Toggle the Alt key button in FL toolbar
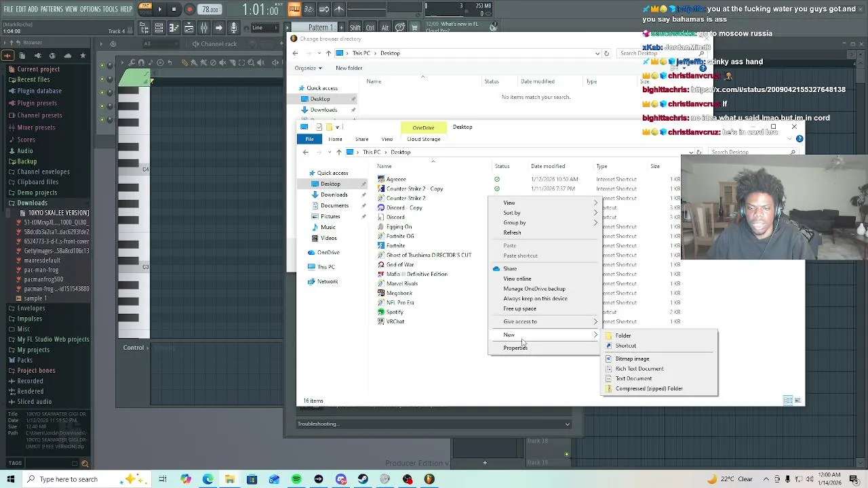 pos(385,28)
